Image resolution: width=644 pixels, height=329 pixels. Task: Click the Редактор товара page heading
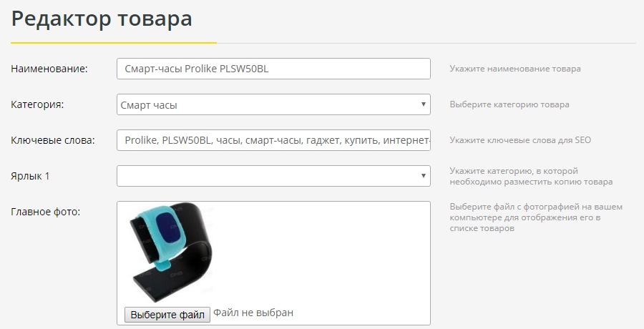pos(102,19)
